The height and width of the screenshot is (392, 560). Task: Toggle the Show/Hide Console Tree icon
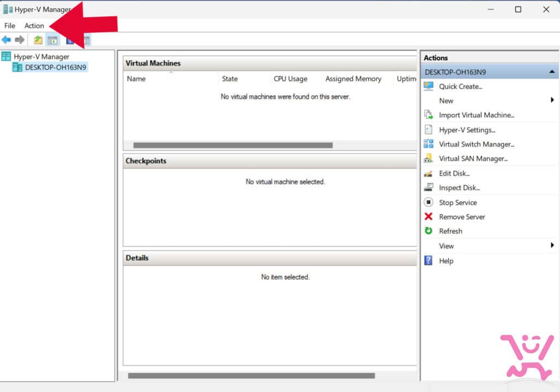52,40
